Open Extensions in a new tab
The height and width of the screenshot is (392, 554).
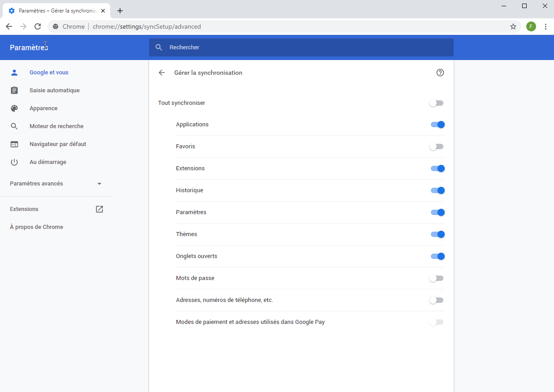(x=99, y=209)
